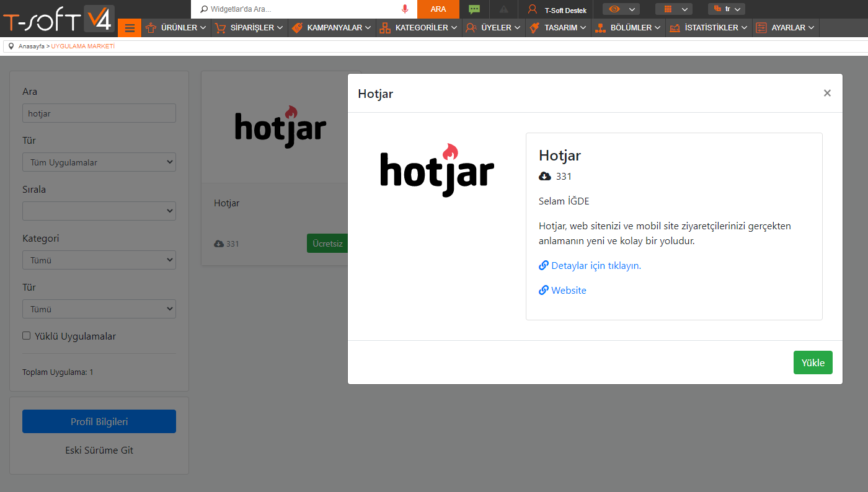Click the orange ARA search button

[438, 9]
